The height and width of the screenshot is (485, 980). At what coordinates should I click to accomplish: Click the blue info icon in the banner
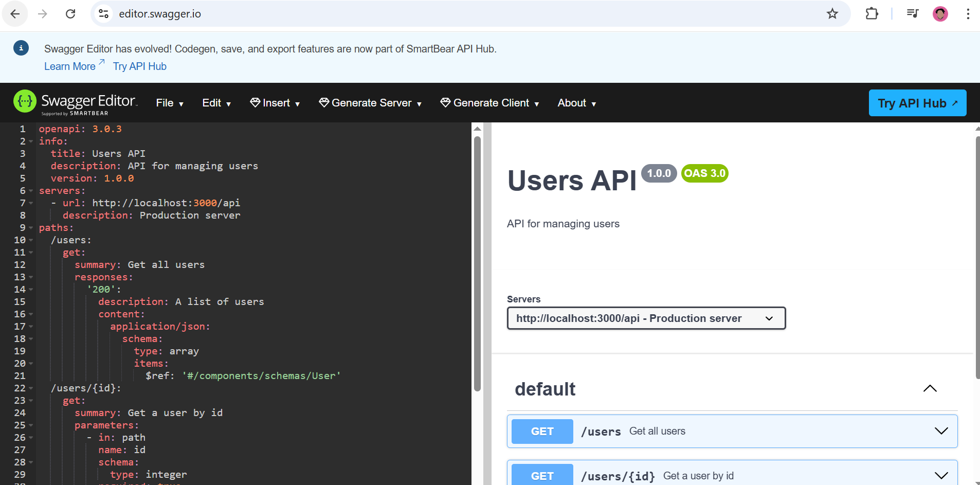21,48
